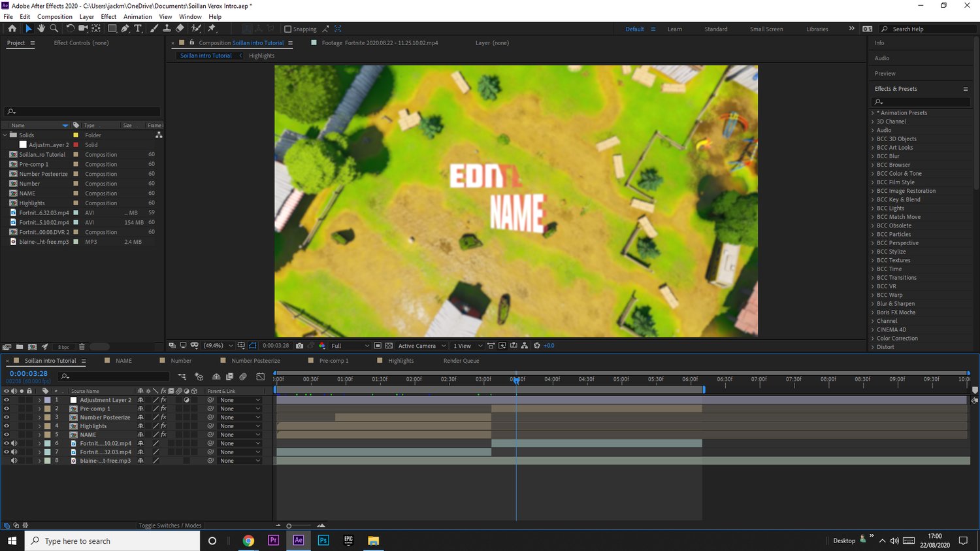The height and width of the screenshot is (551, 980).
Task: Click Toggle Switches / Modes button
Action: (x=170, y=526)
